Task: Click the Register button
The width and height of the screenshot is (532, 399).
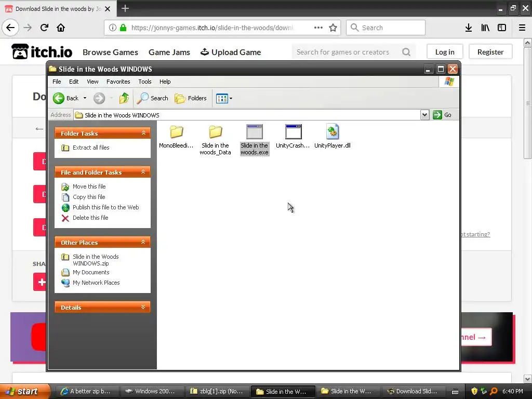Action: point(490,52)
